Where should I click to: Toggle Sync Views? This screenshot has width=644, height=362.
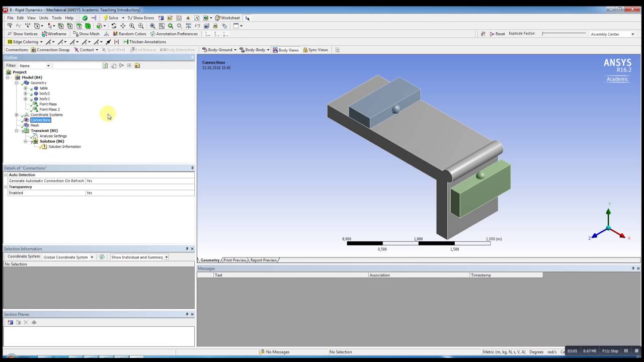coord(315,50)
